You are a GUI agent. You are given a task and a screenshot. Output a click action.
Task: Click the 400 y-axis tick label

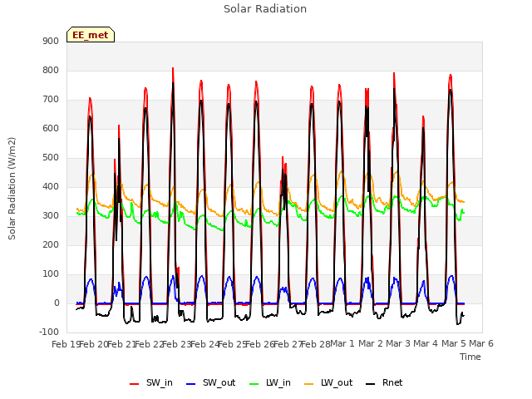coord(51,187)
